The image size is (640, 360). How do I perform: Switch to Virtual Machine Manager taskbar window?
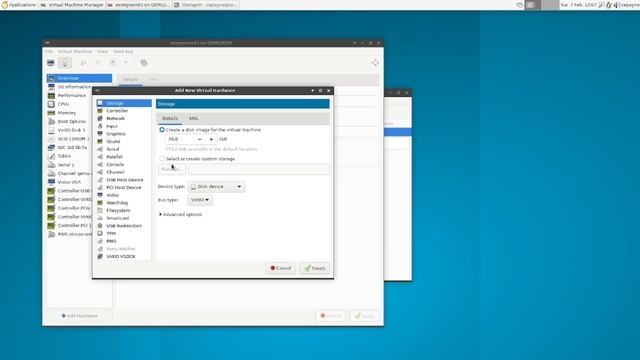72,5
